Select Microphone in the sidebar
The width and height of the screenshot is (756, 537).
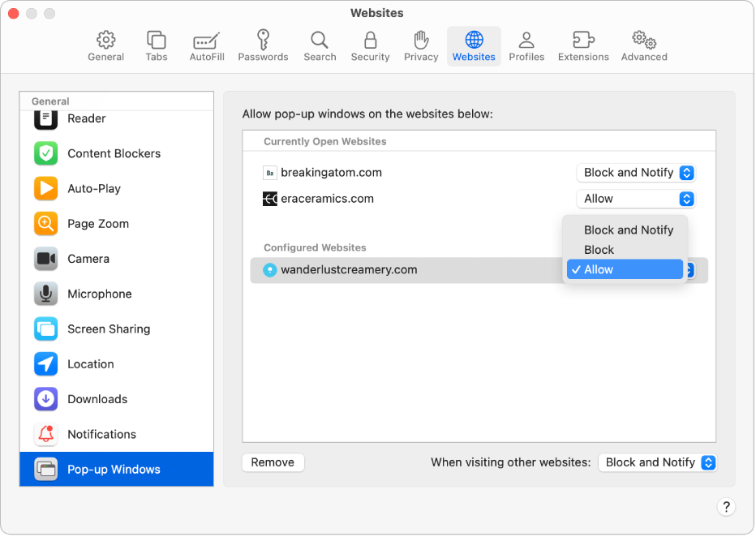click(x=96, y=294)
